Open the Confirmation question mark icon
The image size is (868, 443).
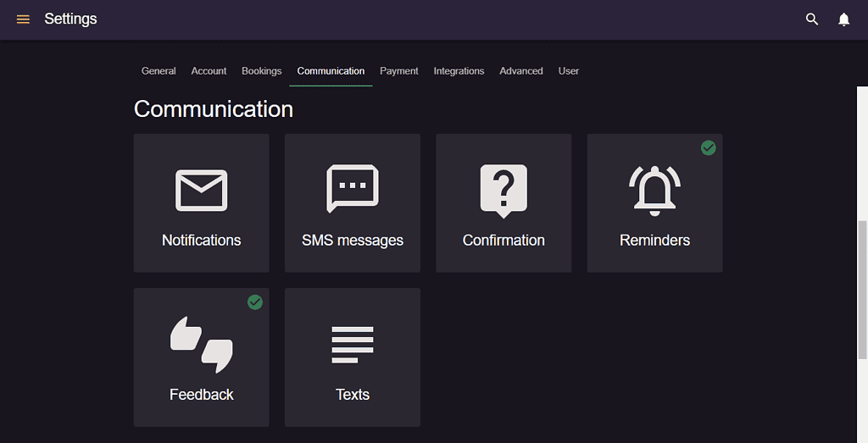[x=504, y=191]
